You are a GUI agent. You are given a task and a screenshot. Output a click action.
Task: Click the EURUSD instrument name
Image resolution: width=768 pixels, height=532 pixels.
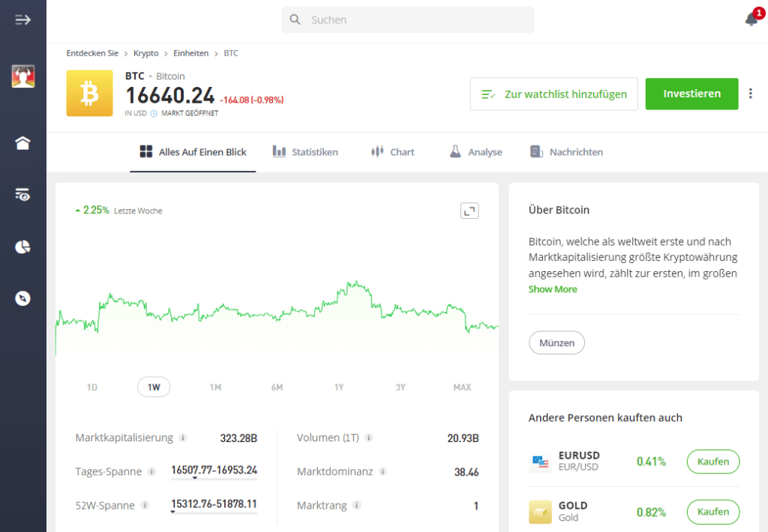pos(579,455)
